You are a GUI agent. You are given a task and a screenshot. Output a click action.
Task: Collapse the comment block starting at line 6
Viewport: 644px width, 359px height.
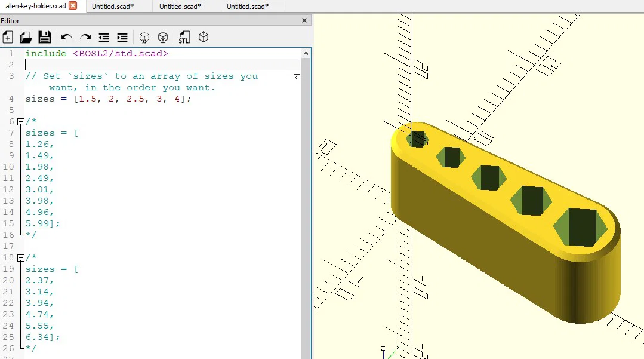coord(20,122)
